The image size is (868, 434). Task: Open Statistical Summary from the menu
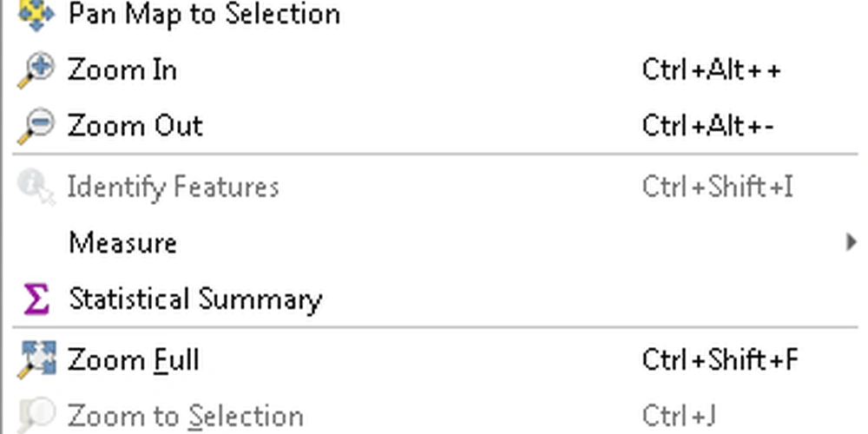(435, 299)
